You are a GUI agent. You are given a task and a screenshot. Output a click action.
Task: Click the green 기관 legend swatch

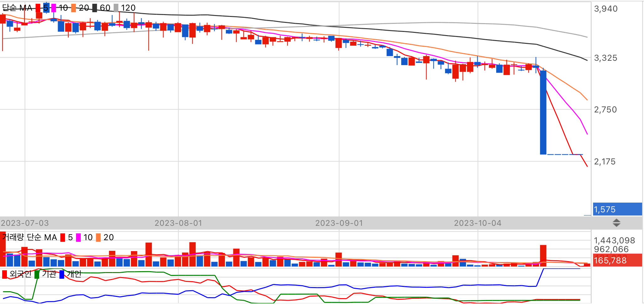click(37, 274)
